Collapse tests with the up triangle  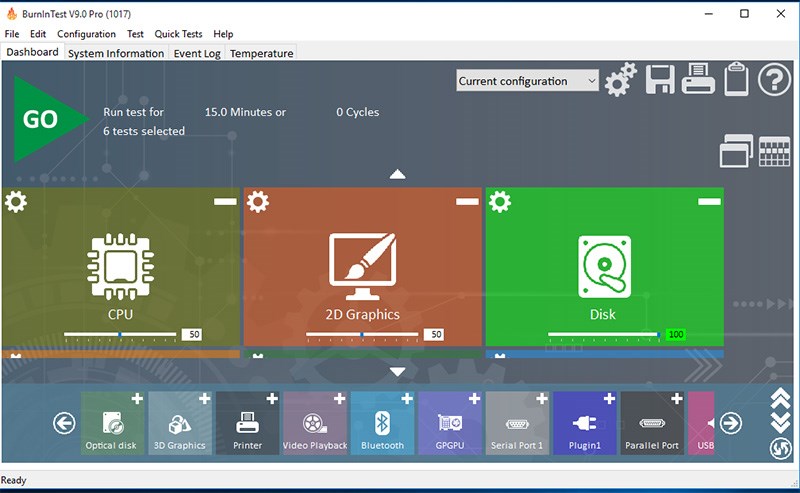point(397,175)
